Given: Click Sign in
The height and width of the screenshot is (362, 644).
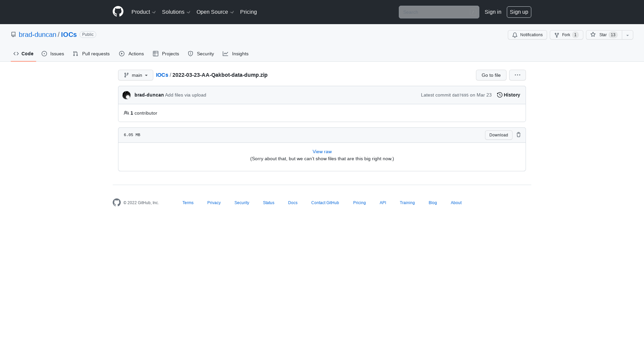Looking at the screenshot, I should (x=493, y=12).
